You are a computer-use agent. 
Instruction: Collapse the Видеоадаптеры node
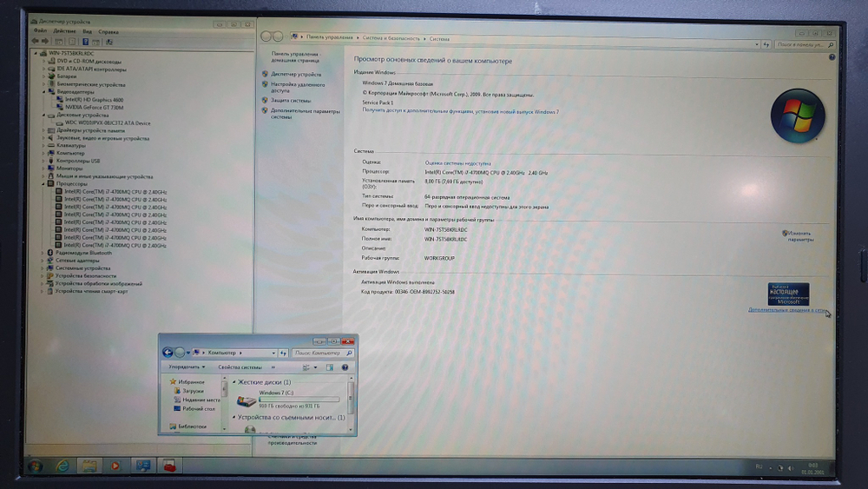pos(44,92)
